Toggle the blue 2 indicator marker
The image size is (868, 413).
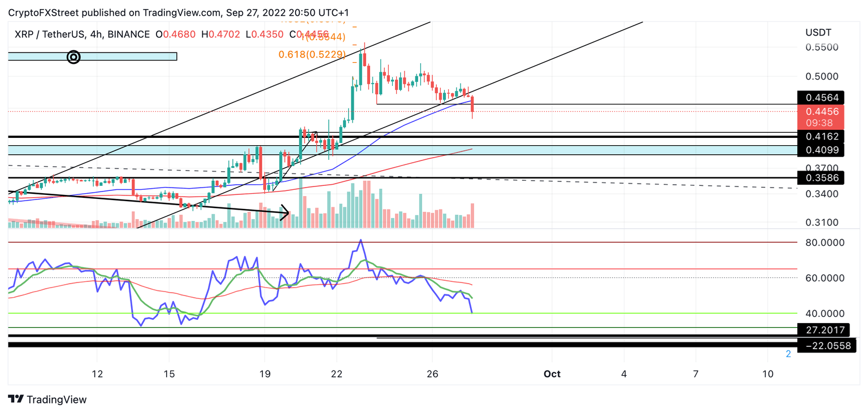pos(787,354)
